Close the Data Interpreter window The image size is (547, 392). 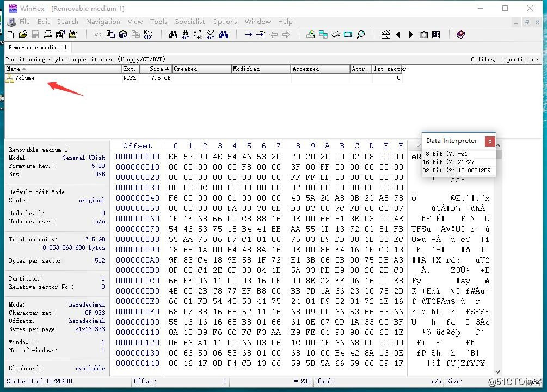click(490, 141)
